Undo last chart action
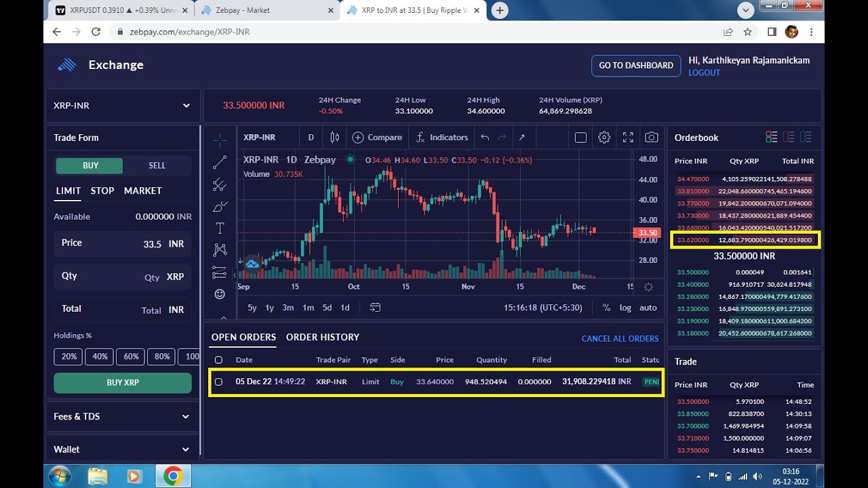Image resolution: width=868 pixels, height=488 pixels. click(x=485, y=138)
